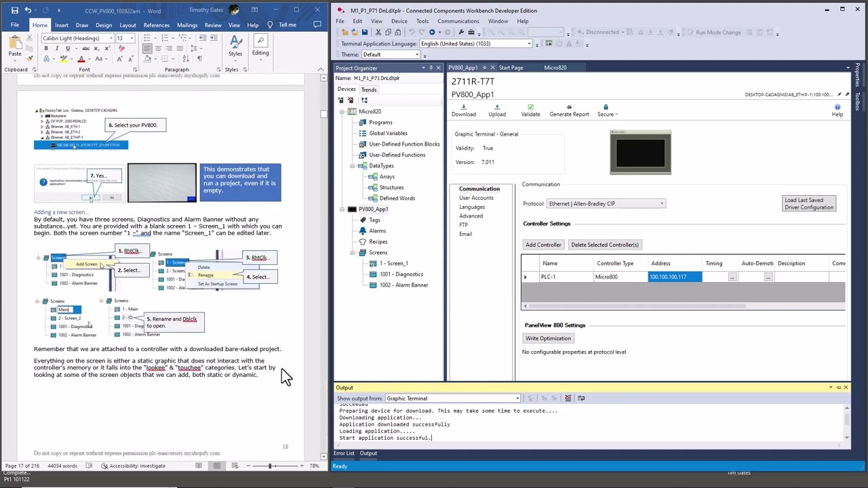Click the Word comments icon
868x488 pixels.
pyautogui.click(x=317, y=25)
